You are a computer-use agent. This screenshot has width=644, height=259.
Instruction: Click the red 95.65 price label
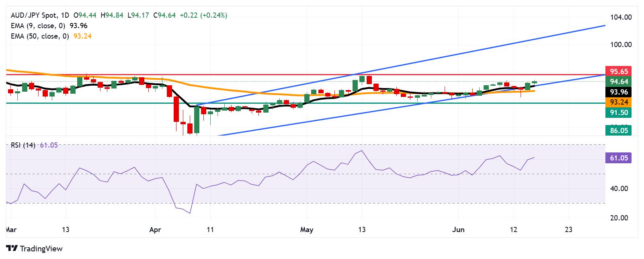[x=618, y=72]
